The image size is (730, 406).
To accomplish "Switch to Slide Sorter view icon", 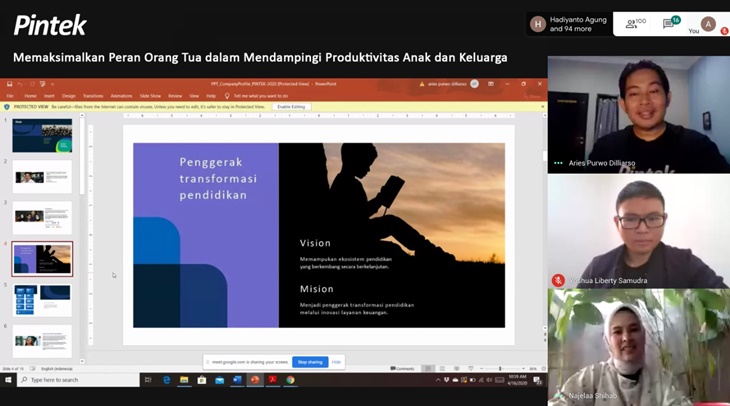I will click(442, 368).
